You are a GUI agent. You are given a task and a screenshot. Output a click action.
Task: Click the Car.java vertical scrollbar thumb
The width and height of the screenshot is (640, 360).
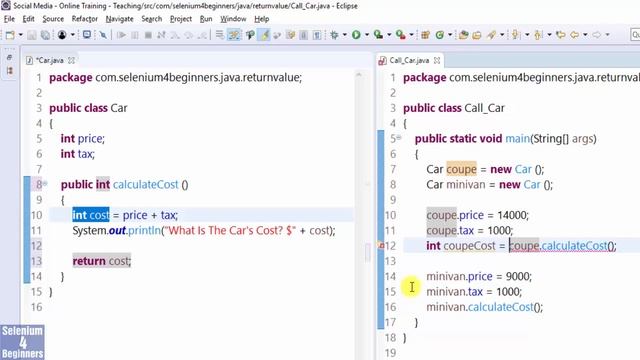coord(368,253)
